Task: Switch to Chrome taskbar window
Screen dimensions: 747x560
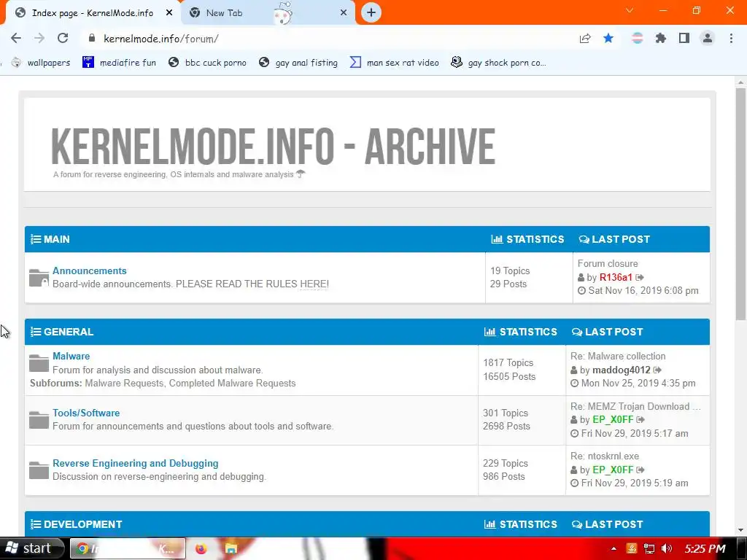Action: [x=128, y=548]
